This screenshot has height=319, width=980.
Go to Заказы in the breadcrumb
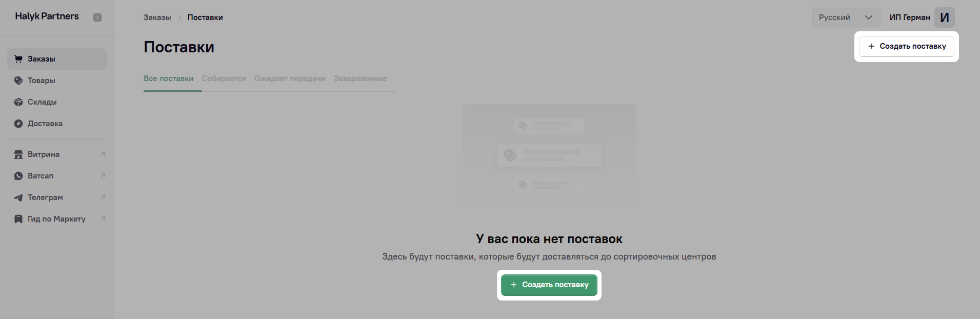(x=157, y=17)
